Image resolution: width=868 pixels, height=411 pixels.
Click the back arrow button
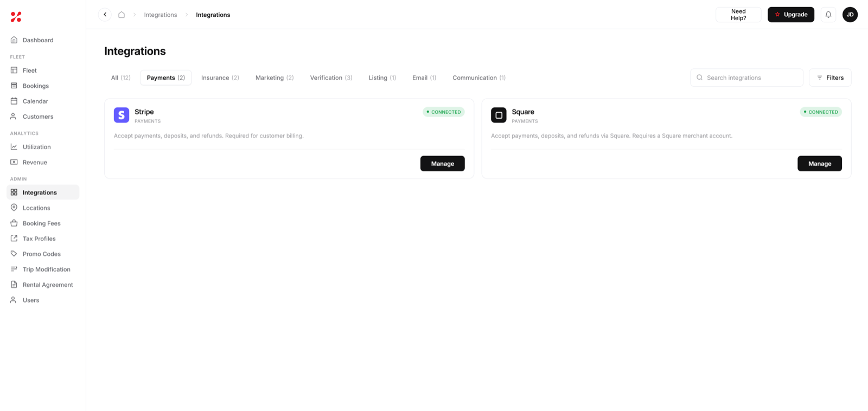click(x=105, y=15)
